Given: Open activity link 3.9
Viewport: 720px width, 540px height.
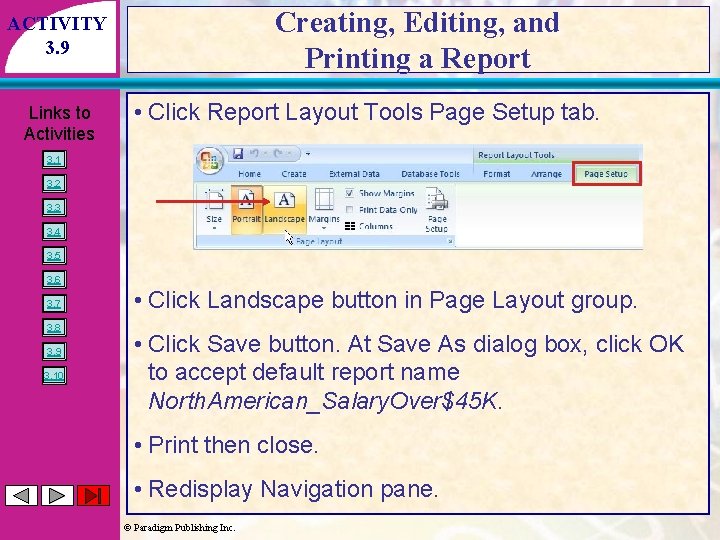Looking at the screenshot, I should tap(54, 351).
